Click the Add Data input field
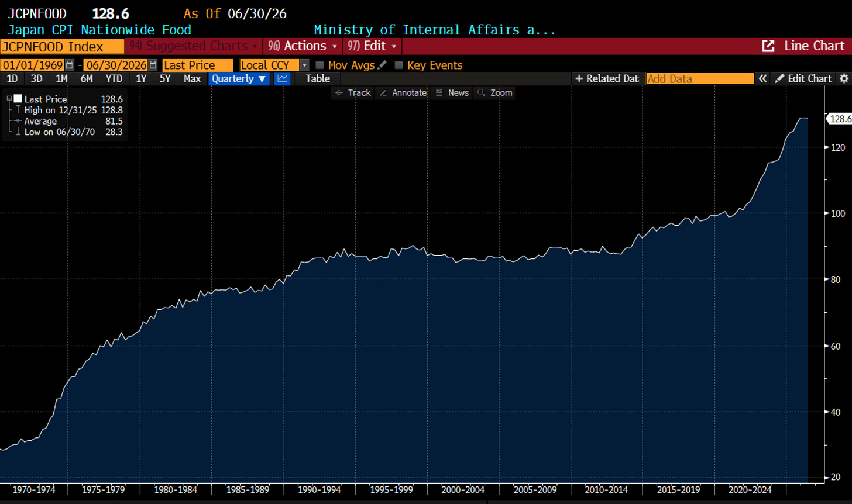 point(700,79)
